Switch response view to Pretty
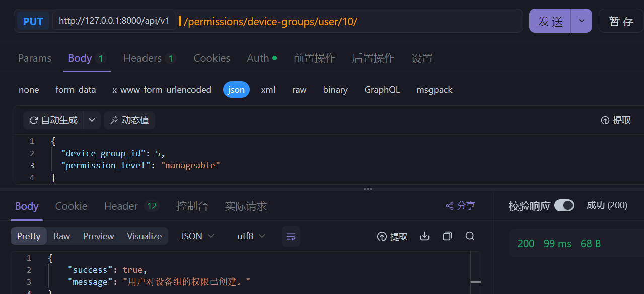This screenshot has height=294, width=644. [29, 236]
